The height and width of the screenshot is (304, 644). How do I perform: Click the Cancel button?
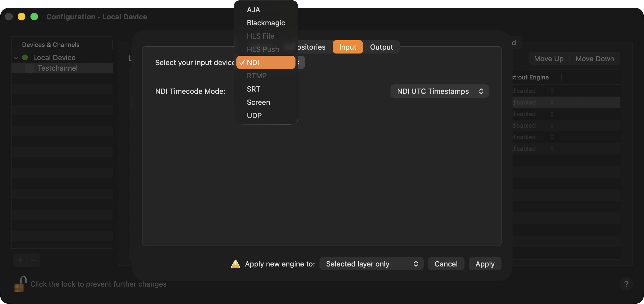(446, 264)
